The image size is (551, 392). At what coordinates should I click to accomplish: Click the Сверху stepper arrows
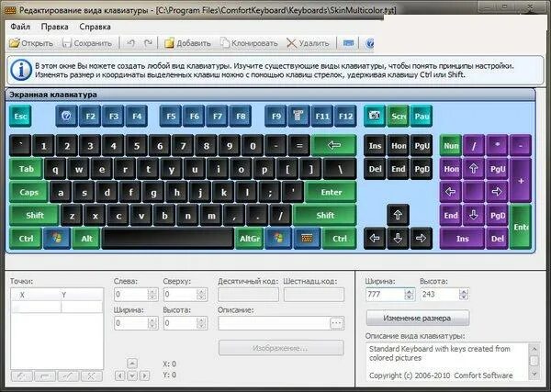(x=201, y=295)
